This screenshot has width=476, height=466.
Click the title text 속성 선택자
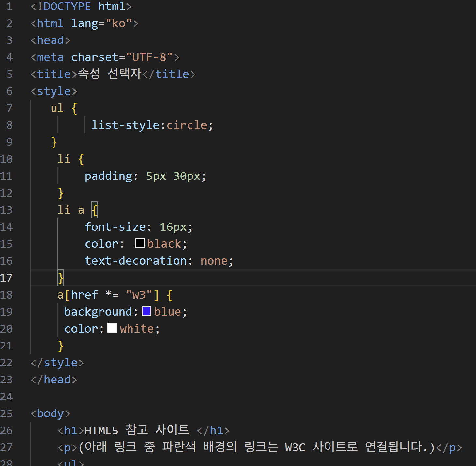click(110, 73)
